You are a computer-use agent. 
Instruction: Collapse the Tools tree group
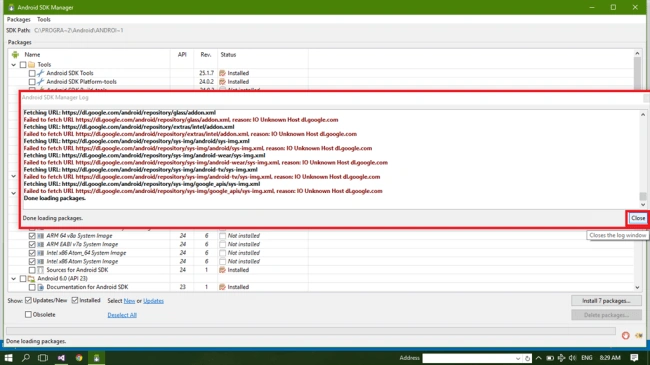(14, 65)
